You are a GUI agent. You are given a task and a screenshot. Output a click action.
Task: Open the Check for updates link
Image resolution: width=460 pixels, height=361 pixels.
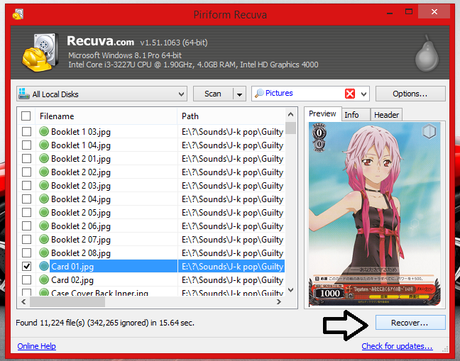(x=397, y=346)
